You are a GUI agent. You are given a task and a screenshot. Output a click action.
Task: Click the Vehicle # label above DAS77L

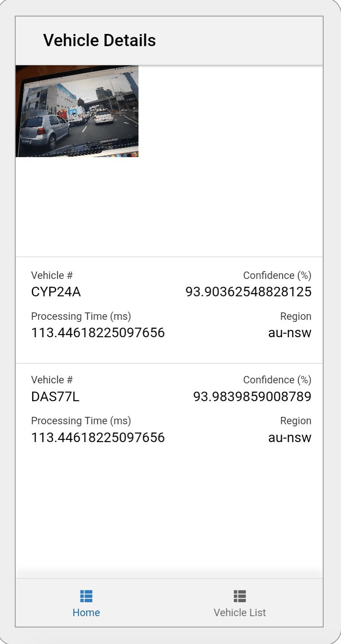pos(52,380)
